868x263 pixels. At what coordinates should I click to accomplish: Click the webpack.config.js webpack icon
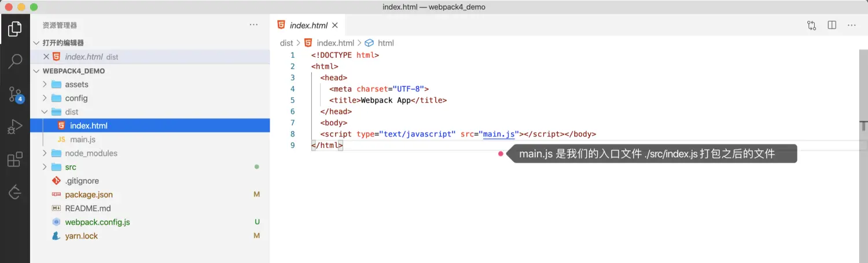[56, 222]
